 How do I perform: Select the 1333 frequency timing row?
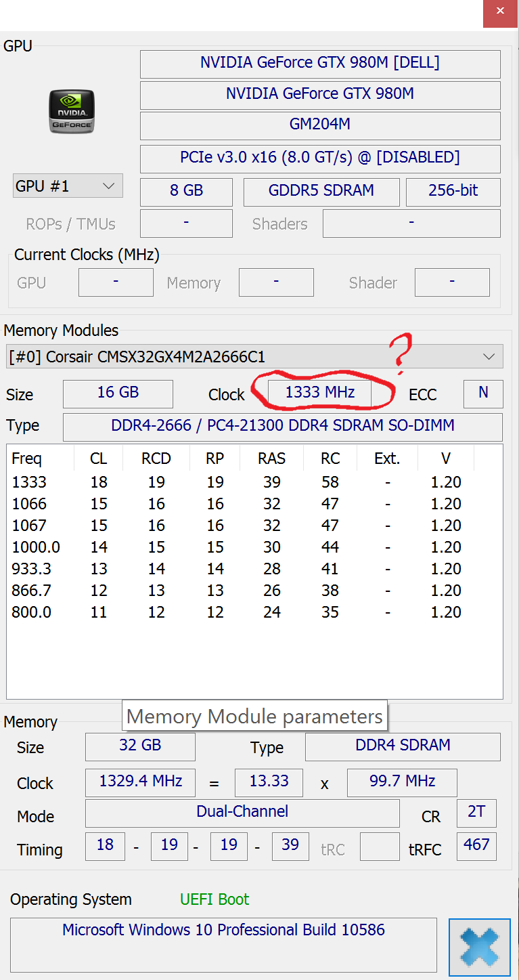click(254, 482)
